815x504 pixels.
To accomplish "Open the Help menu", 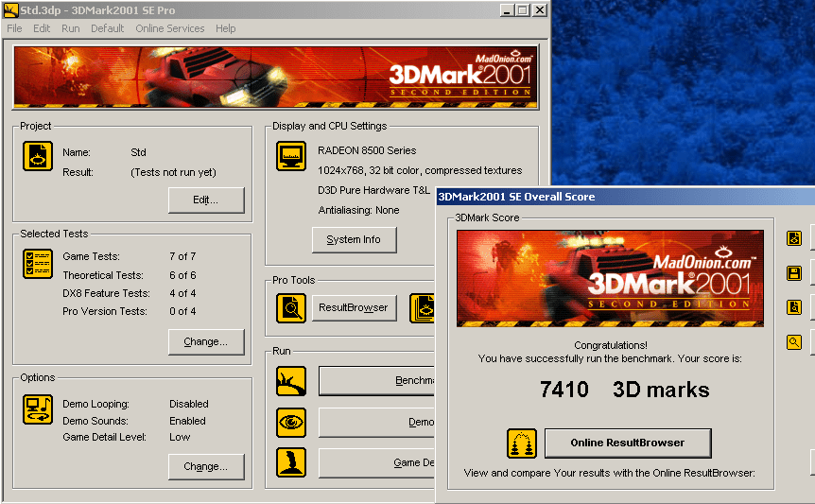I will coord(226,28).
